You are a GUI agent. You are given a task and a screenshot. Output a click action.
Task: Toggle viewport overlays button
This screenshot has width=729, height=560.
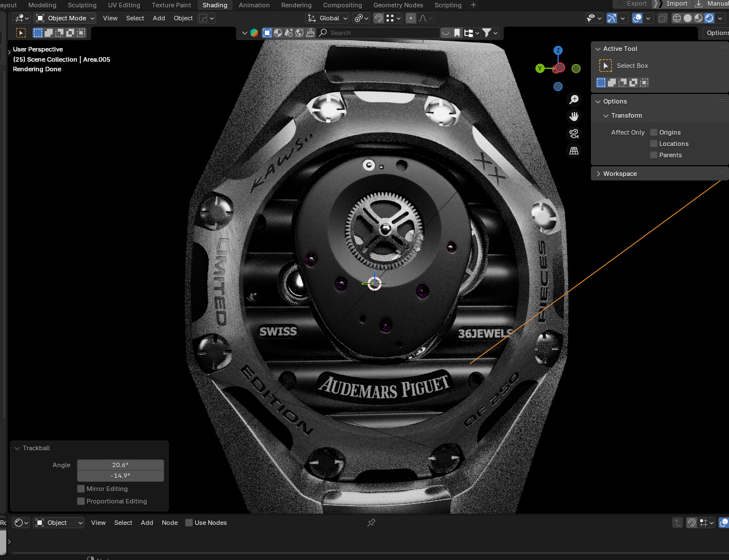tap(637, 18)
